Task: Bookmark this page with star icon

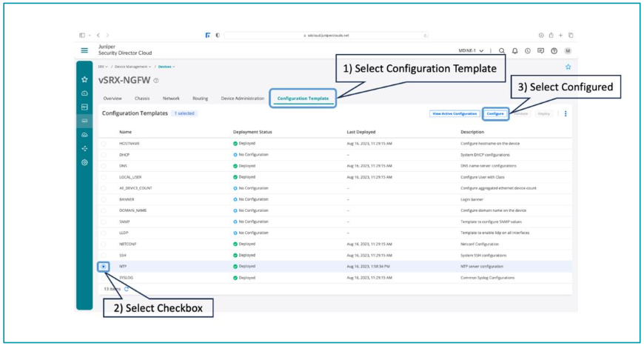Action: click(568, 67)
